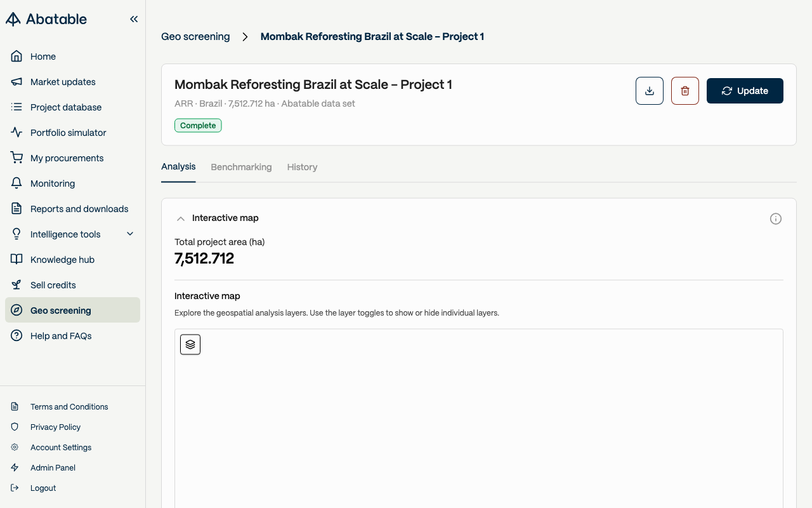The width and height of the screenshot is (812, 508).
Task: Open Project database page
Action: [72, 107]
